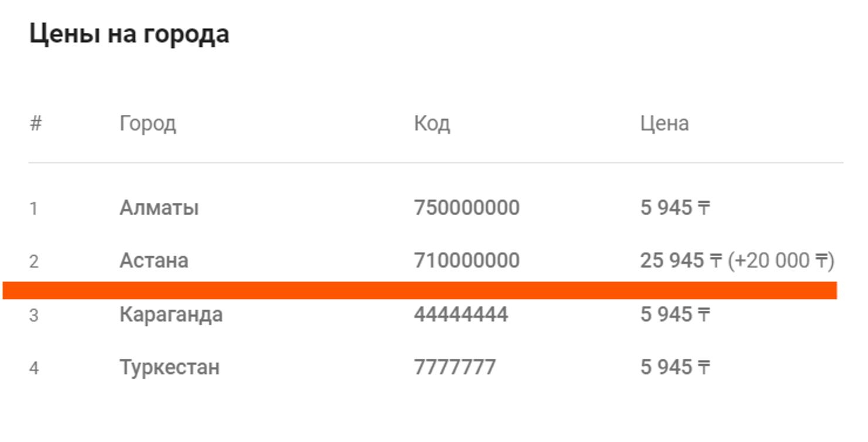Click the "Цена" column header

664,123
